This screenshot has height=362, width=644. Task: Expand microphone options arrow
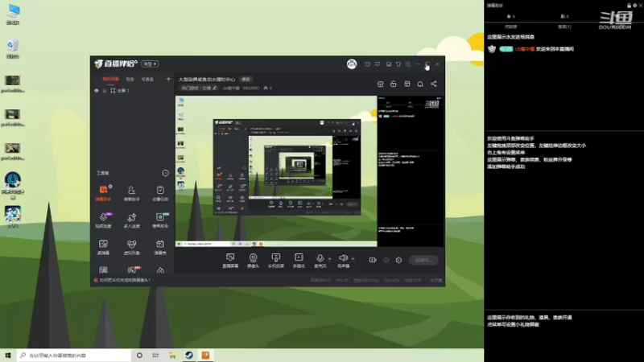click(330, 258)
